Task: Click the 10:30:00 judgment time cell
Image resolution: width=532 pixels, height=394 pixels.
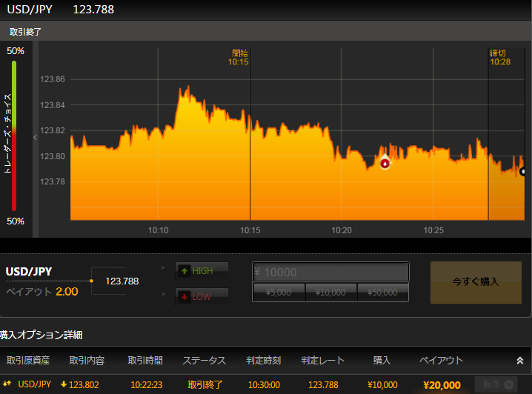Action: point(264,385)
